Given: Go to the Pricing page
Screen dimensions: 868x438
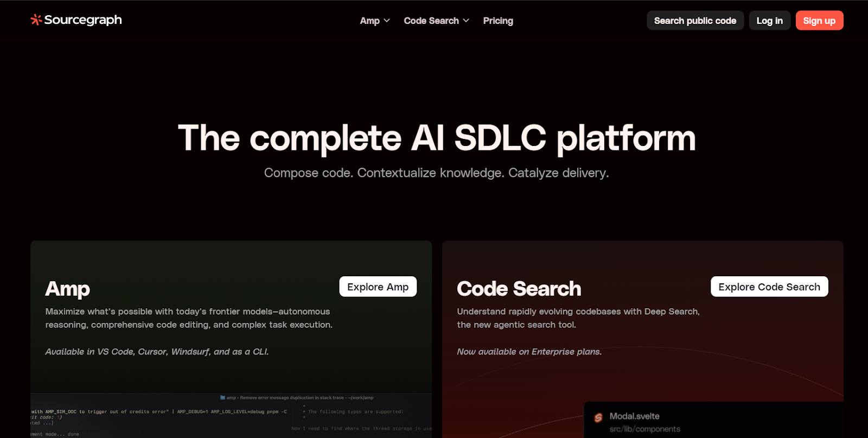Looking at the screenshot, I should pos(497,21).
